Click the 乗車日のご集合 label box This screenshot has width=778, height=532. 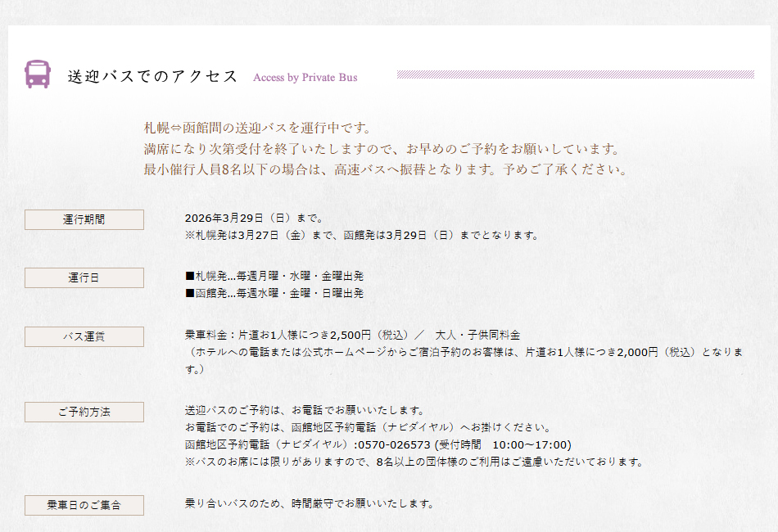coord(84,505)
